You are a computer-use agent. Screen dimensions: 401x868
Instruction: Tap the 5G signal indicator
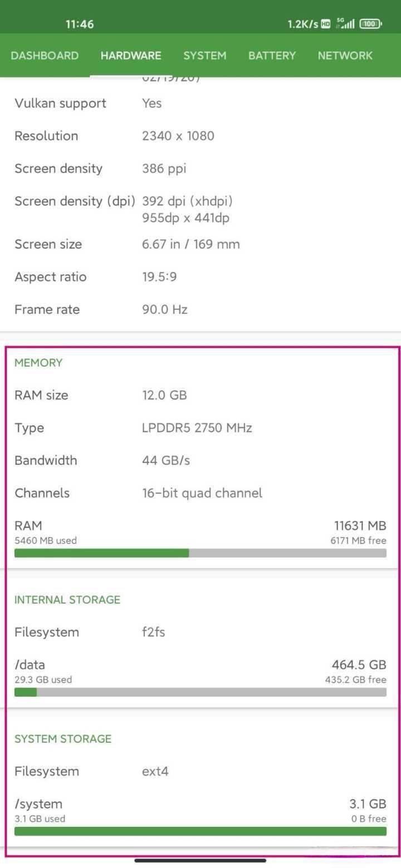(345, 23)
